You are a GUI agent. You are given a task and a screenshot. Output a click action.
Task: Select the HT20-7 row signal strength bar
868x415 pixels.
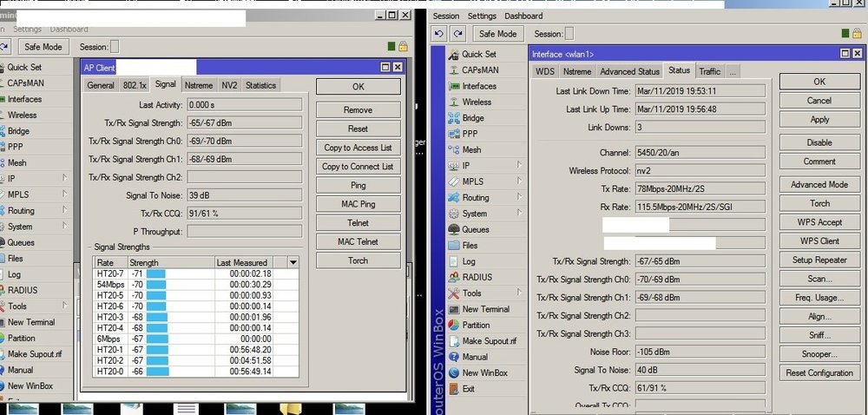click(155, 274)
